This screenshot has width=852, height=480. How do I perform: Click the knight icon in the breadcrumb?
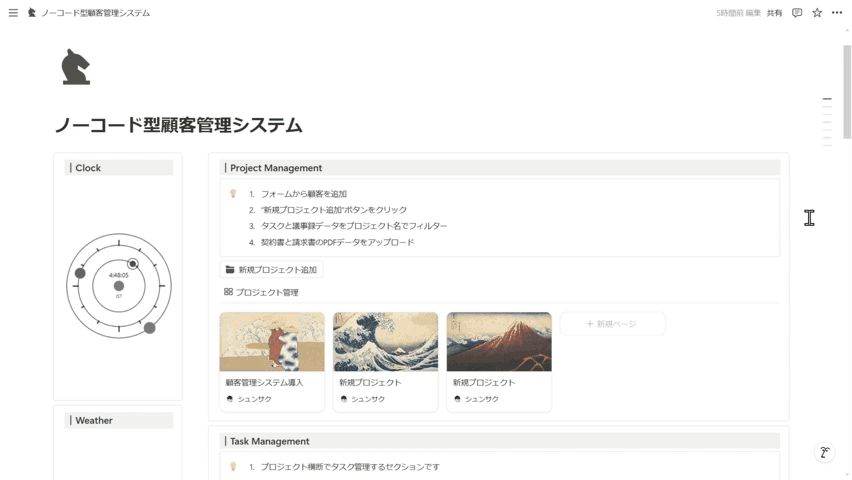(32, 13)
